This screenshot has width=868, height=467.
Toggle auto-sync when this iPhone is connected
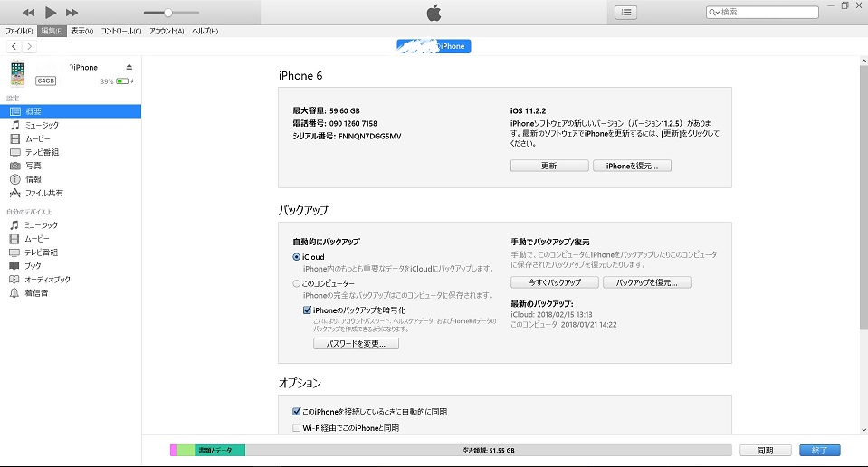296,411
